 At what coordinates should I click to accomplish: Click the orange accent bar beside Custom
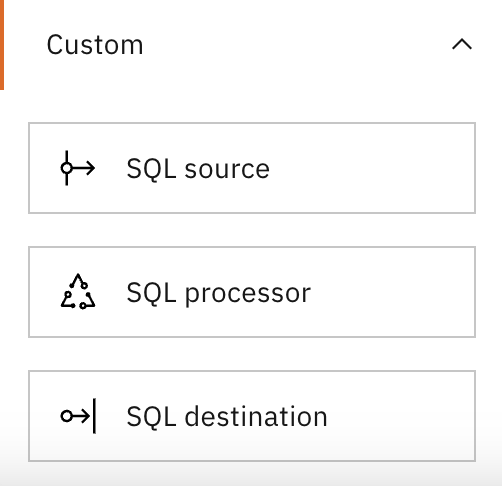tap(2, 45)
